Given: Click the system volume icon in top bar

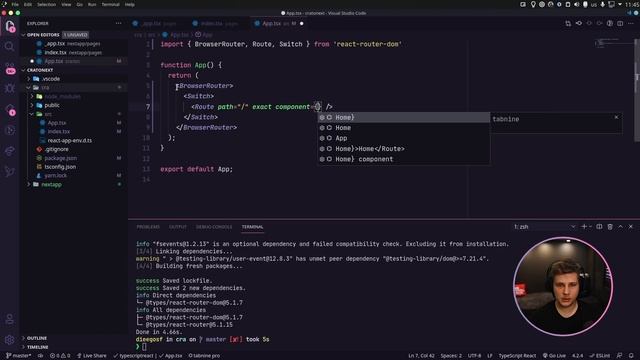Looking at the screenshot, I should 576,4.
